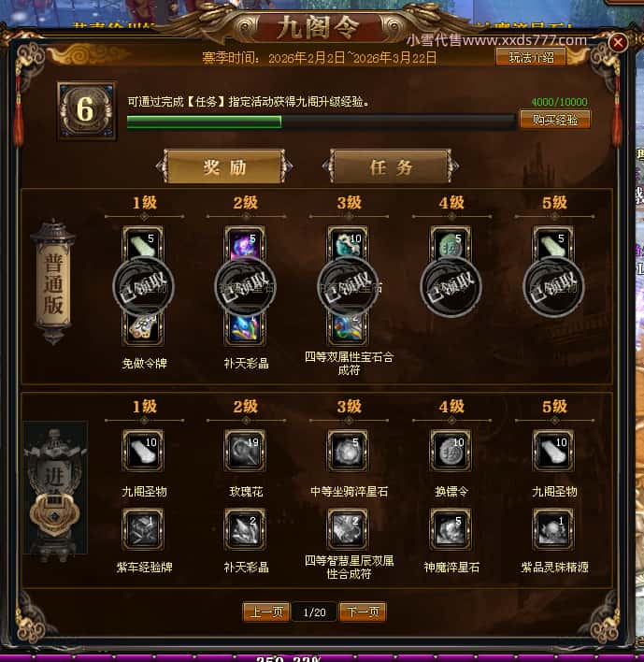The image size is (644, 662).
Task: Go to the next page with 下一页
Action: [x=363, y=612]
